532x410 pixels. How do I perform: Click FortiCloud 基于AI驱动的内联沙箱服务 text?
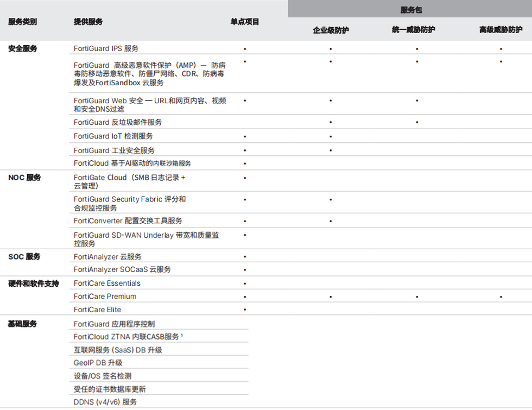pos(132,163)
